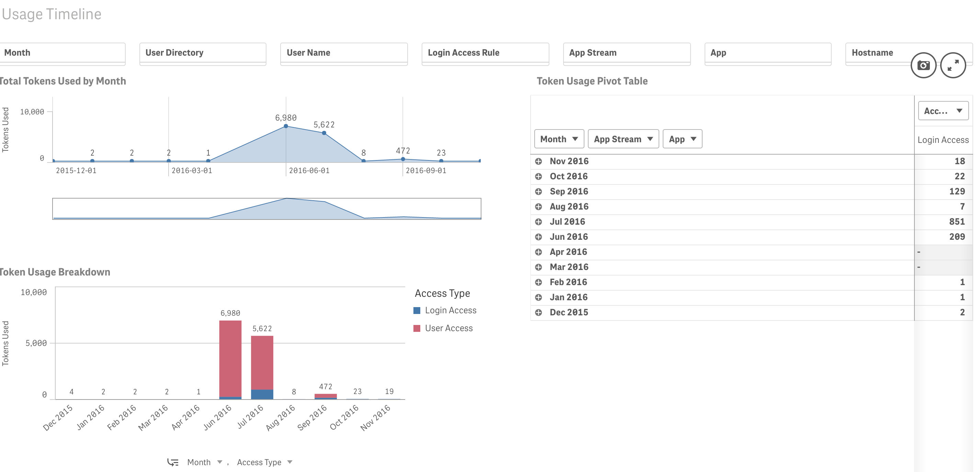980x472 pixels.
Task: Open Access Type dropdown below bar chart
Action: click(x=264, y=462)
